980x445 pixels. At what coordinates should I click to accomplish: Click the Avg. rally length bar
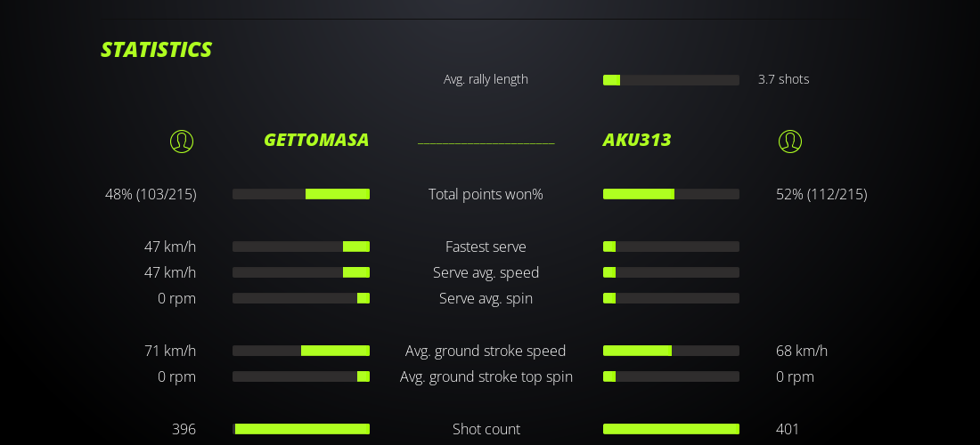pyautogui.click(x=671, y=80)
